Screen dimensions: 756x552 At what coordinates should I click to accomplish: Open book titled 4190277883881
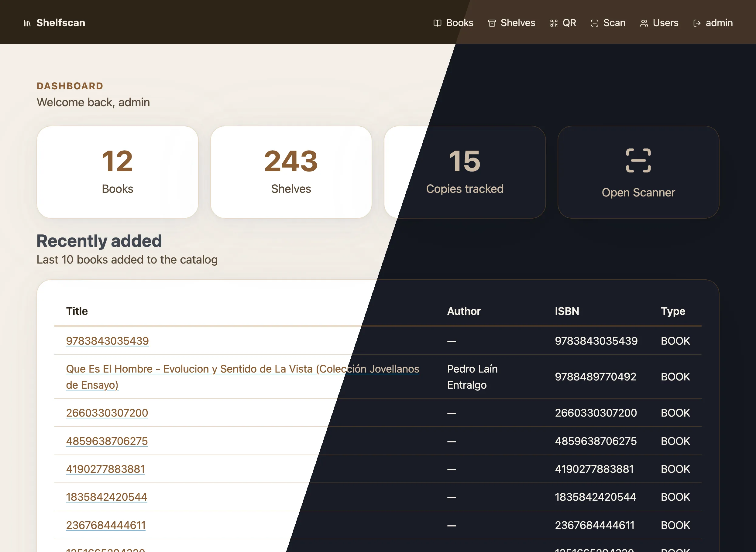[105, 469]
